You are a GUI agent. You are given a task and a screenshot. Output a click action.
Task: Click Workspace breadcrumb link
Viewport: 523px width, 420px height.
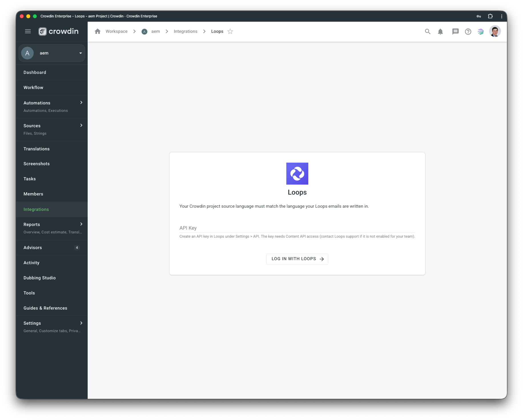coord(116,31)
